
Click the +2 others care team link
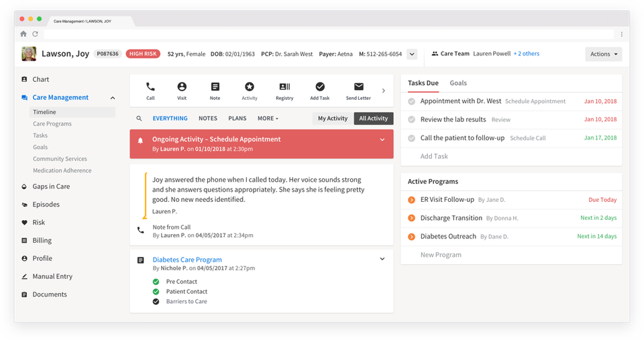pos(527,54)
